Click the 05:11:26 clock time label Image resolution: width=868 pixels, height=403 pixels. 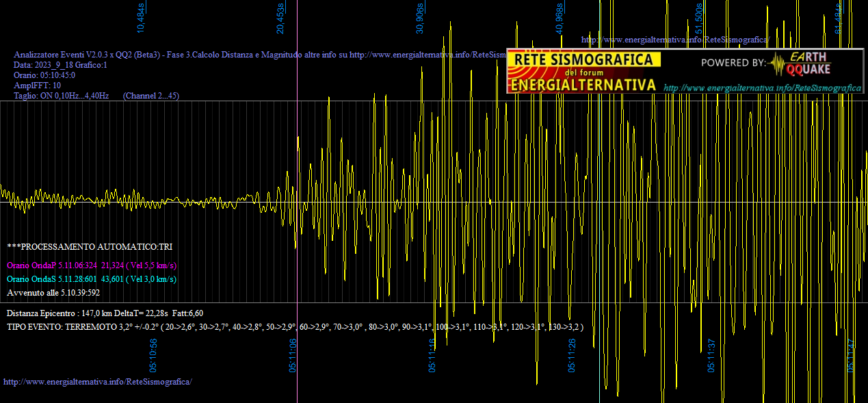(x=572, y=354)
